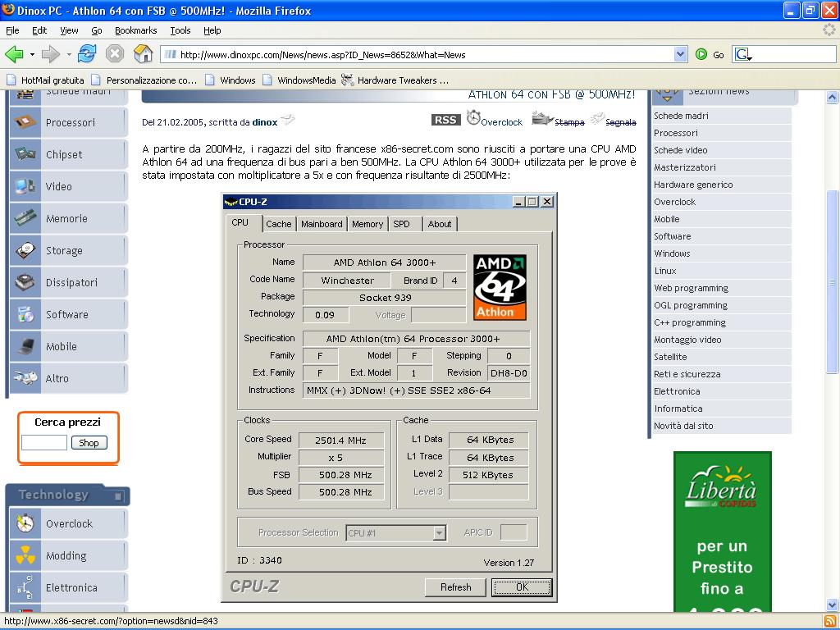Open the Memorie sidebar icon
Screen dimensions: 840x630
coord(25,218)
